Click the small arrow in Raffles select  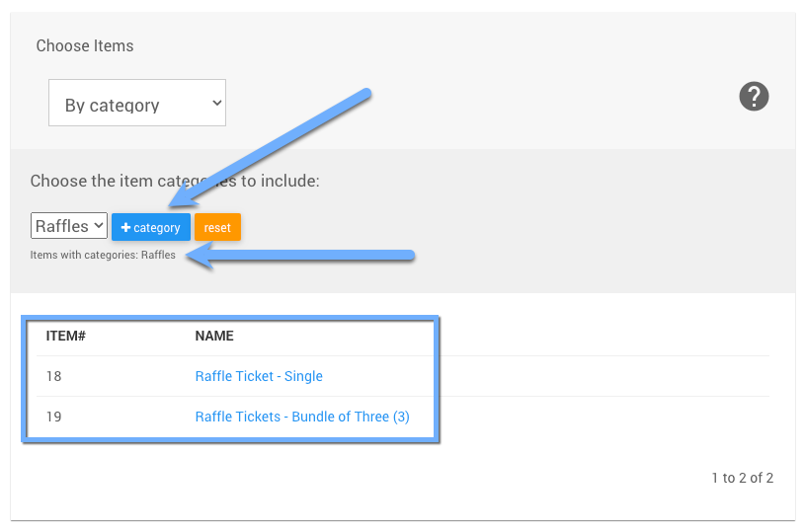[99, 226]
